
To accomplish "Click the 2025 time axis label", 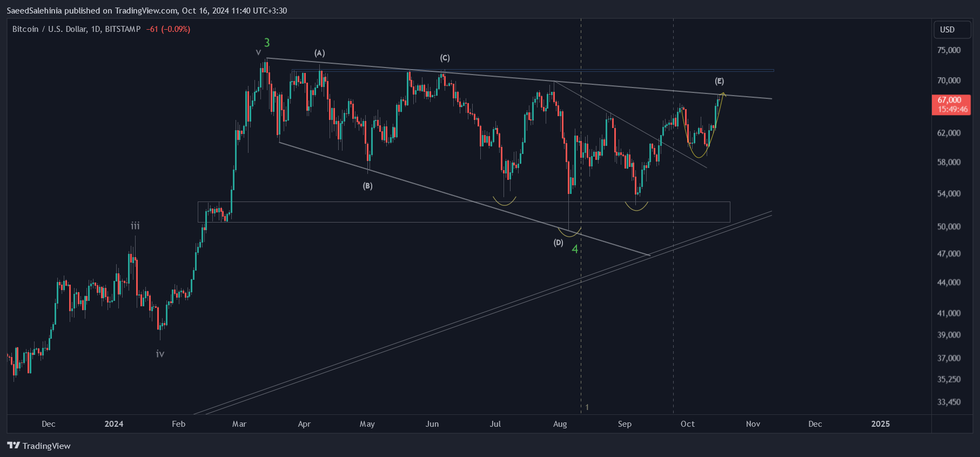I will click(881, 424).
